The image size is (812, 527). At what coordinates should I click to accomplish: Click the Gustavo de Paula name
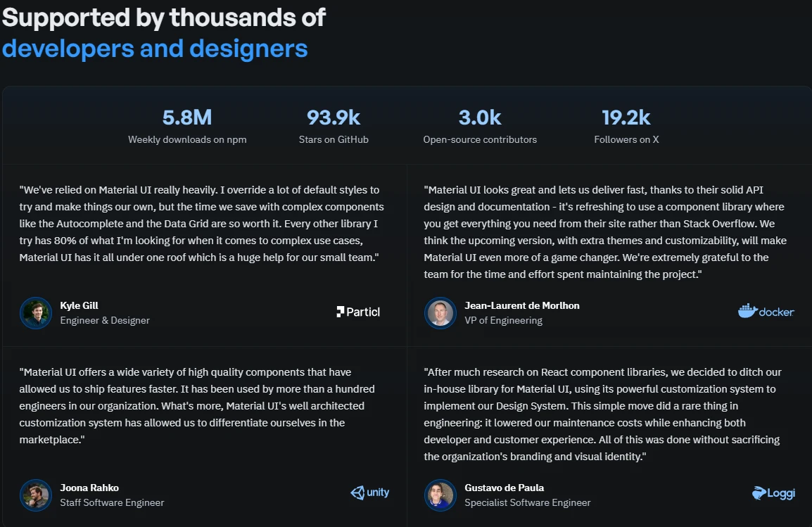[505, 488]
